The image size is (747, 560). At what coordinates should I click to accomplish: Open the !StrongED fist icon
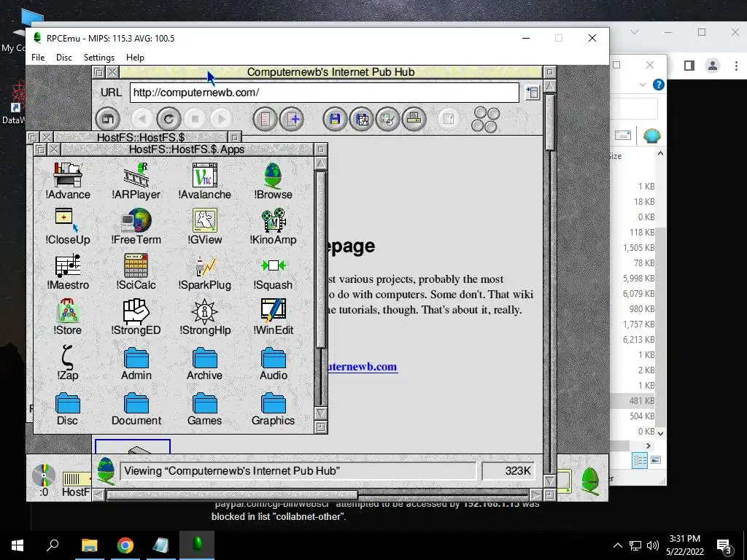click(136, 316)
